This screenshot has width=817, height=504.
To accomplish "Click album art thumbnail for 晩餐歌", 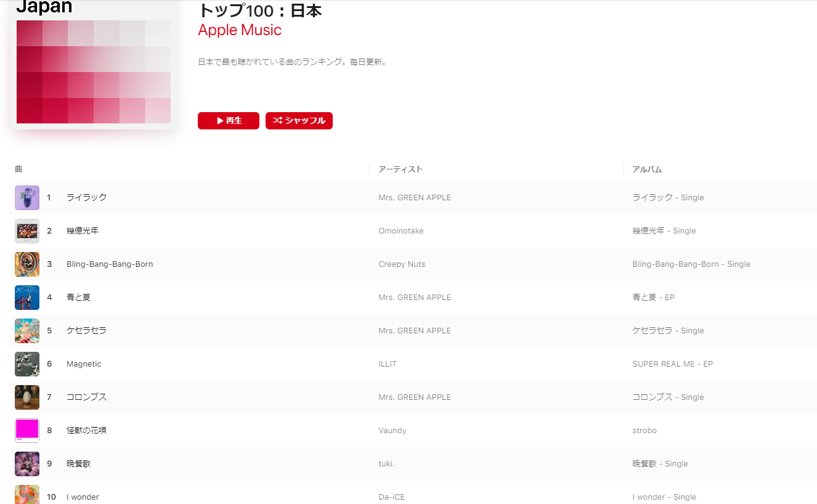I will 27,464.
